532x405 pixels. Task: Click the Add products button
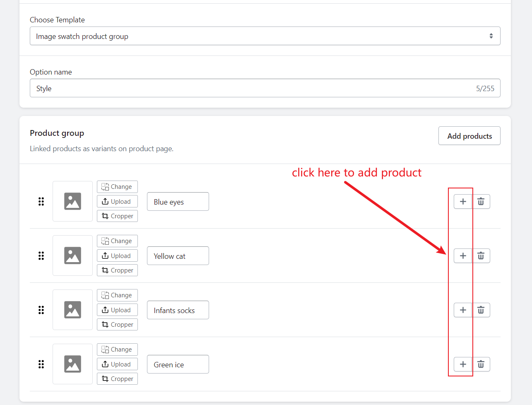coord(469,136)
